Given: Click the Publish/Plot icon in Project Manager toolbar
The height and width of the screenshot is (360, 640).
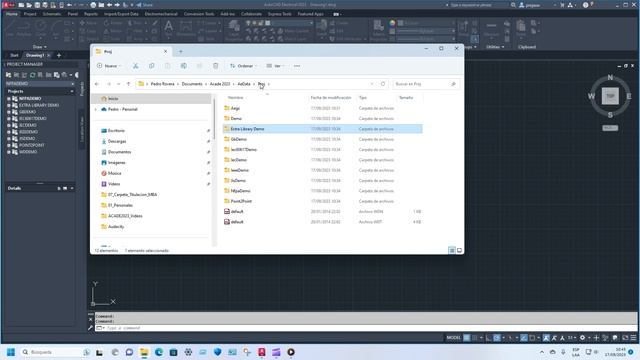Looking at the screenshot, I should tap(64, 75).
